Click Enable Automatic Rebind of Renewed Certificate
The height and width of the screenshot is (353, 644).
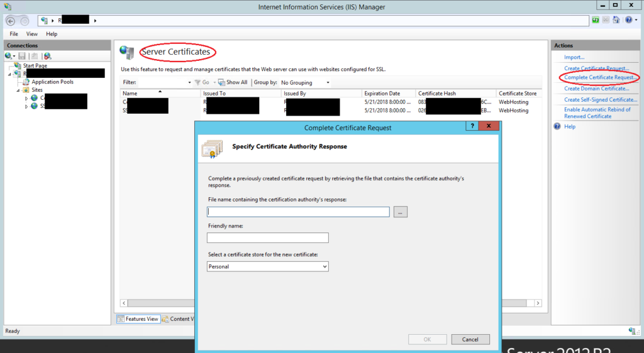(597, 113)
